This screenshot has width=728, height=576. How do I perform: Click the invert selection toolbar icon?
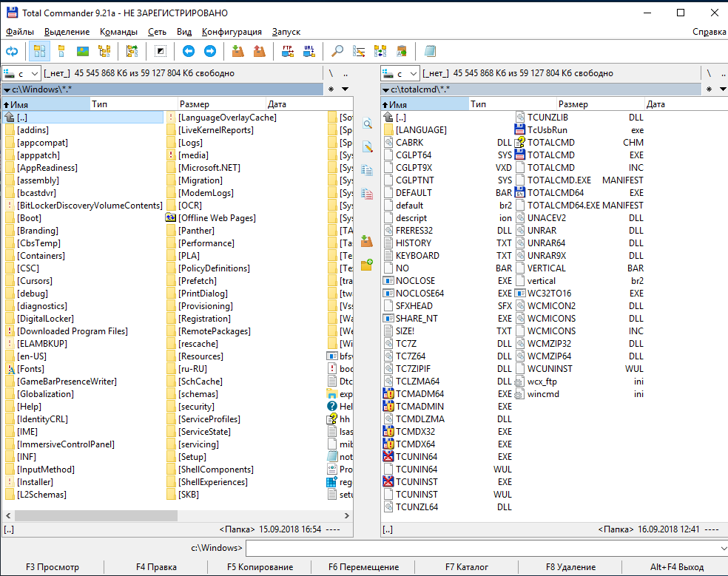click(161, 51)
